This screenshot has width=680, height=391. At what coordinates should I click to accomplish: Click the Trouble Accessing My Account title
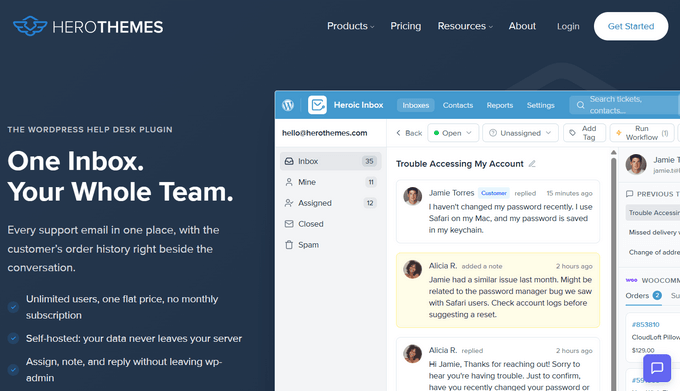pos(459,163)
